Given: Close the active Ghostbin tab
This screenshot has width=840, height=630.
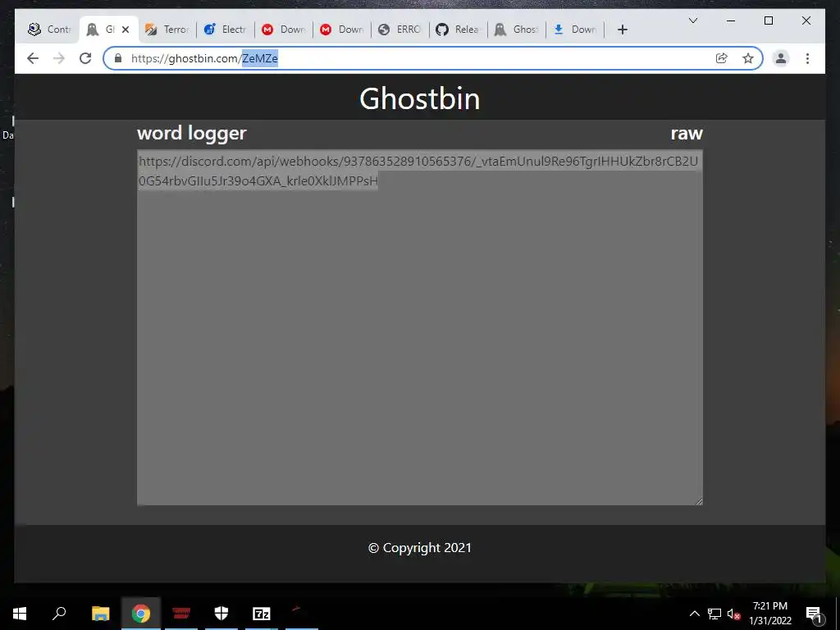Looking at the screenshot, I should (x=126, y=30).
